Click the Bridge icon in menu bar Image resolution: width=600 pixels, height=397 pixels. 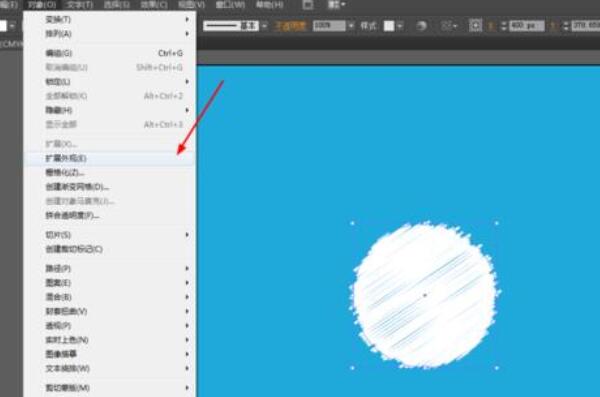[308, 5]
